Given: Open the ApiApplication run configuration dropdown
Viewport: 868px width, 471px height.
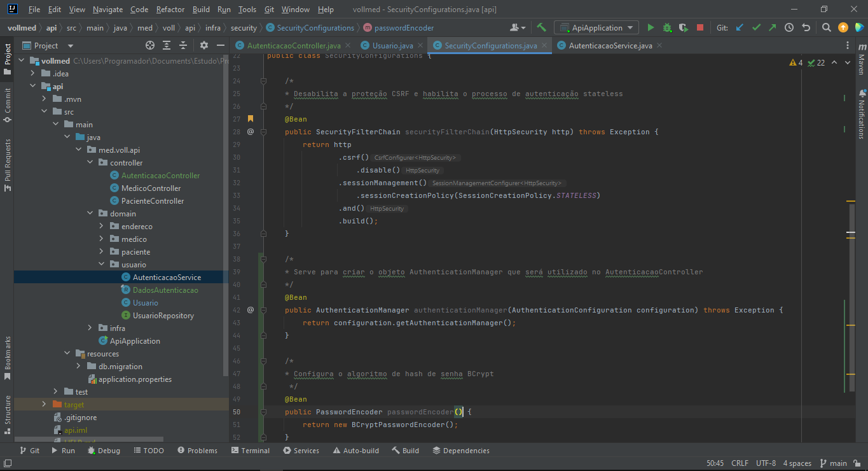Looking at the screenshot, I should coord(596,28).
